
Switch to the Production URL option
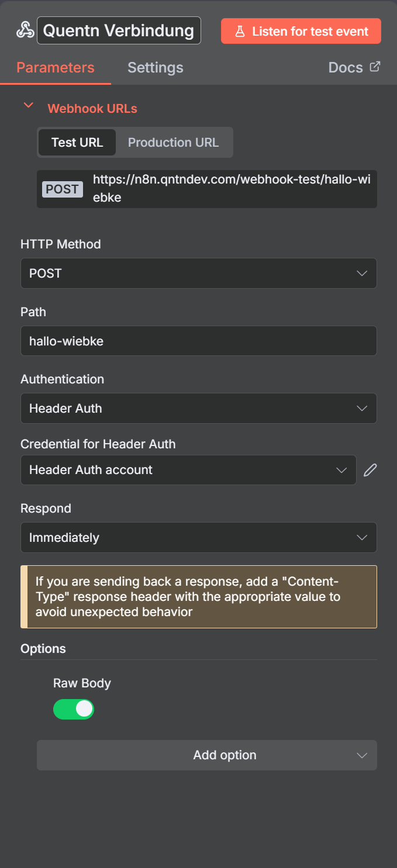coord(173,143)
